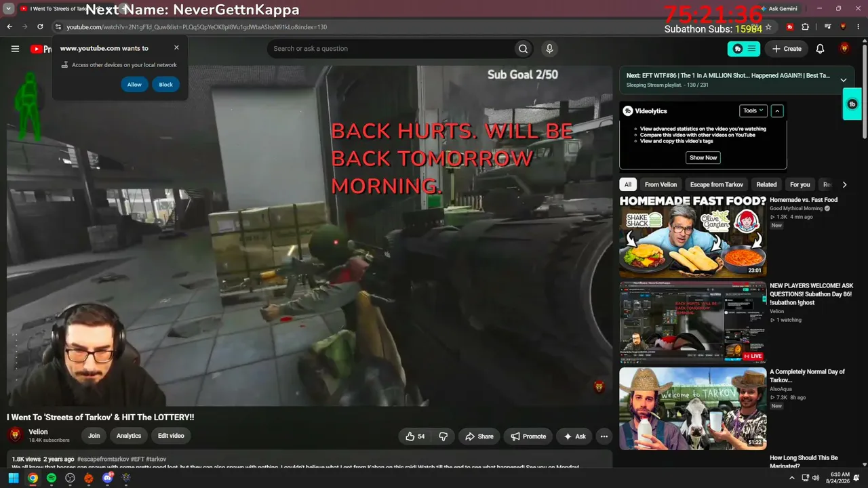Click the #escapefromtarkov hashtag

pyautogui.click(x=102, y=459)
